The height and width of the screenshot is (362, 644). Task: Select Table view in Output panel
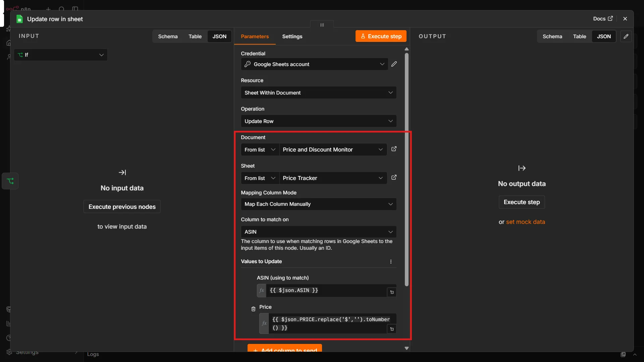click(580, 36)
